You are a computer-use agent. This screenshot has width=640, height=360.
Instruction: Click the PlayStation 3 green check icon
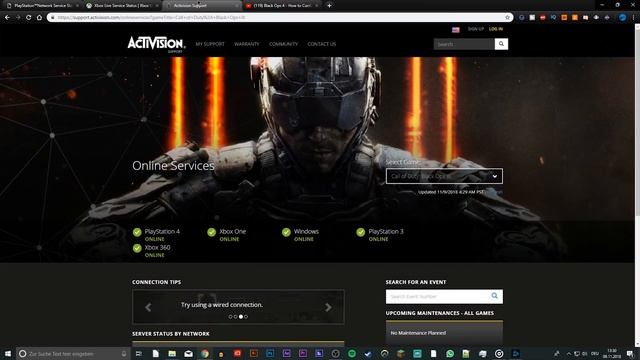360,232
